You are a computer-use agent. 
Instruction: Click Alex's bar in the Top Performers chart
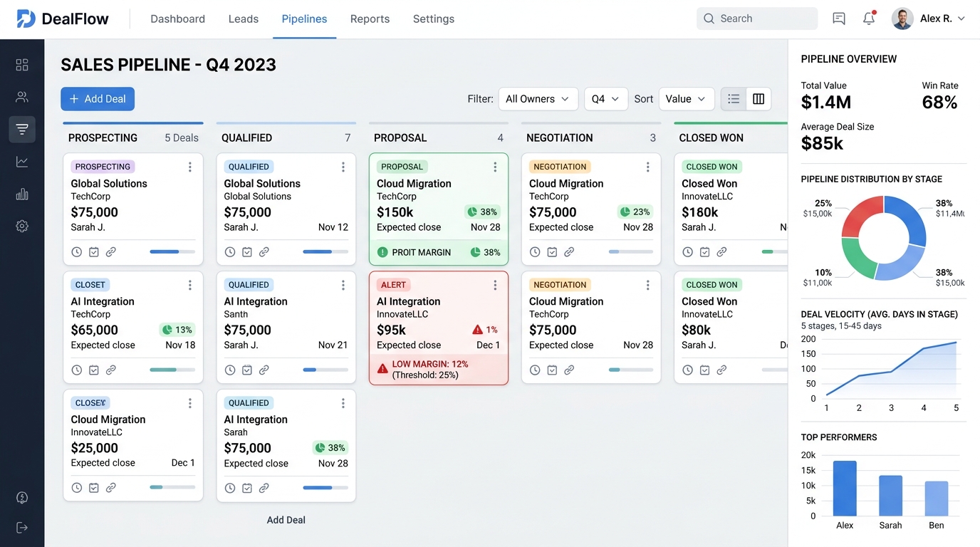click(845, 489)
